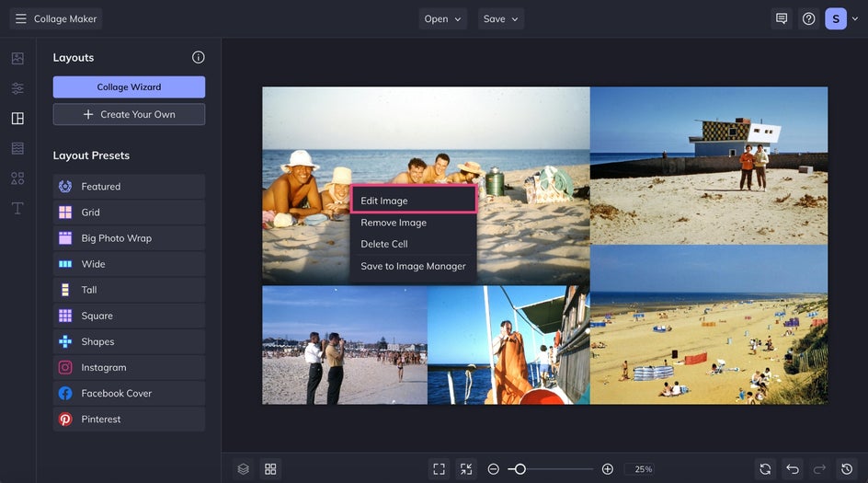Open the Text tool in sidebar
Image resolution: width=868 pixels, height=483 pixels.
pos(17,208)
